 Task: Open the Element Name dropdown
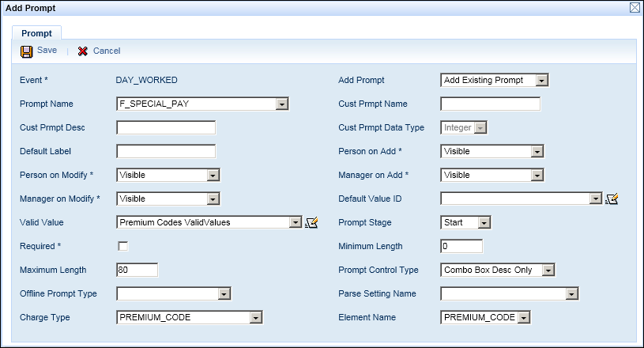tap(524, 318)
